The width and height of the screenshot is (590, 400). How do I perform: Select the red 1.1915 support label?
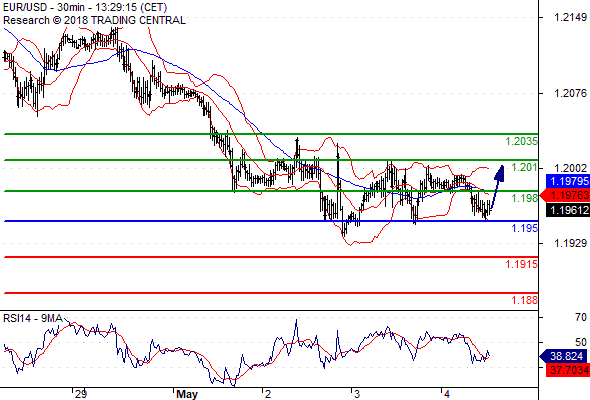522,264
